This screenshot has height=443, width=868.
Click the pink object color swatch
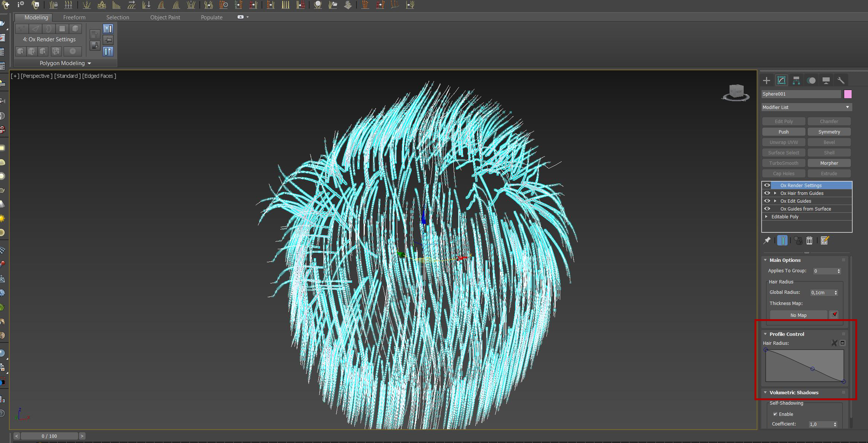(848, 94)
